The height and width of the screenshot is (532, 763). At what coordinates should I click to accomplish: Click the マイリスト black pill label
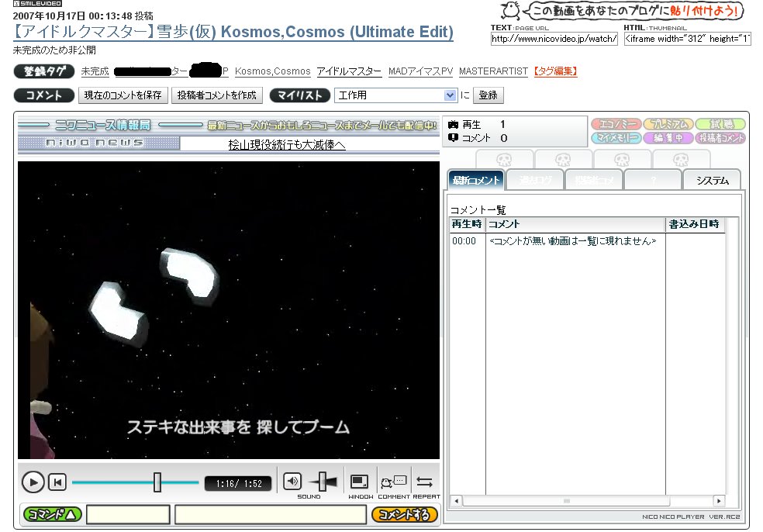300,95
